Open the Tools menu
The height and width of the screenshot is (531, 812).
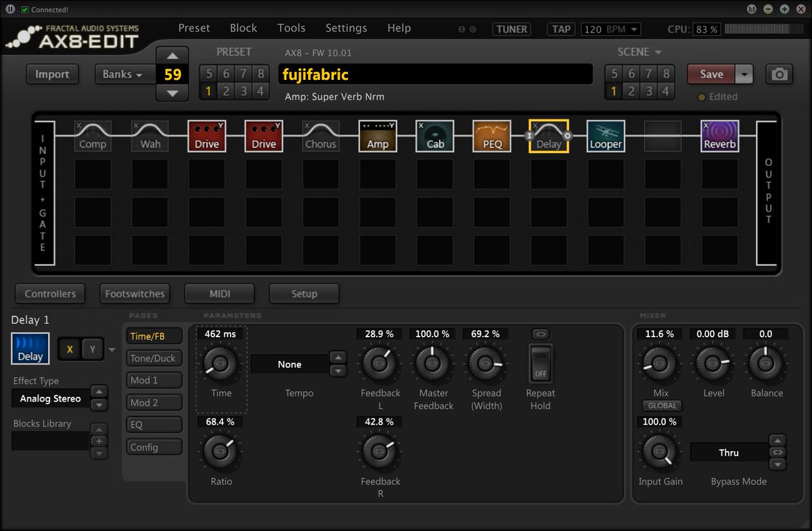tap(292, 28)
